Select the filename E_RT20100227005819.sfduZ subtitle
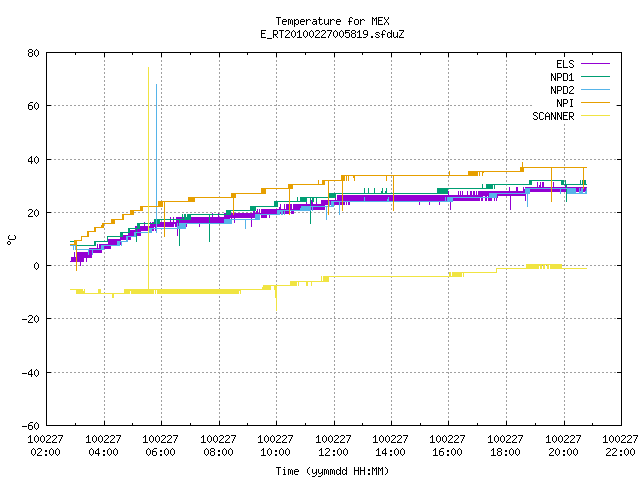640x480 pixels. [x=332, y=34]
